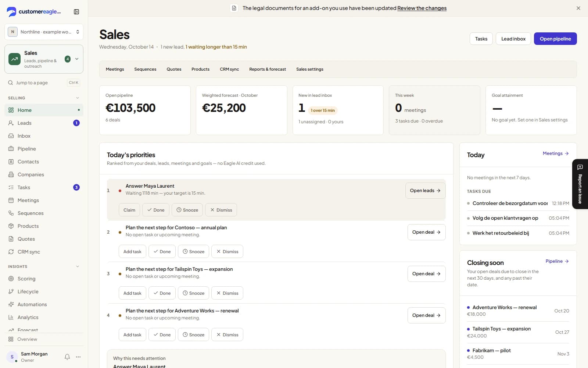Collapse the INSIGHTS section chevron
Image resolution: width=588 pixels, height=368 pixels.
click(78, 266)
